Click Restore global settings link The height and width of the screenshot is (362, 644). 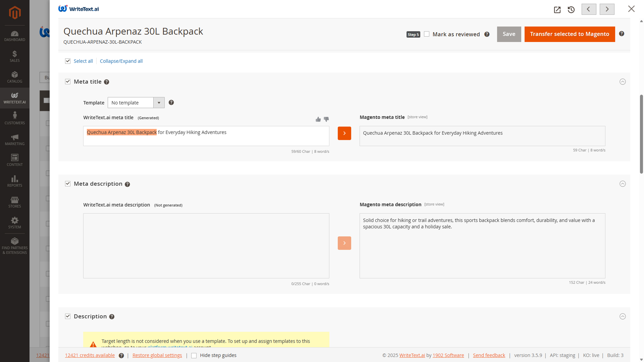click(157, 355)
